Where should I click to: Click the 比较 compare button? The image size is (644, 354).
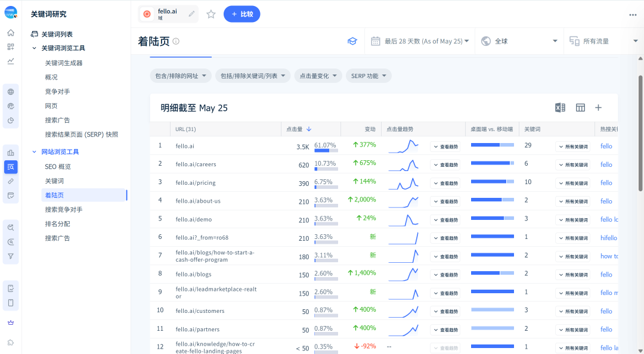coord(242,14)
